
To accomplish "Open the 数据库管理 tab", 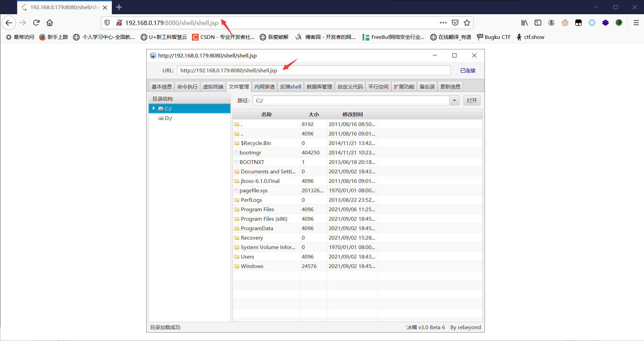I will point(319,87).
